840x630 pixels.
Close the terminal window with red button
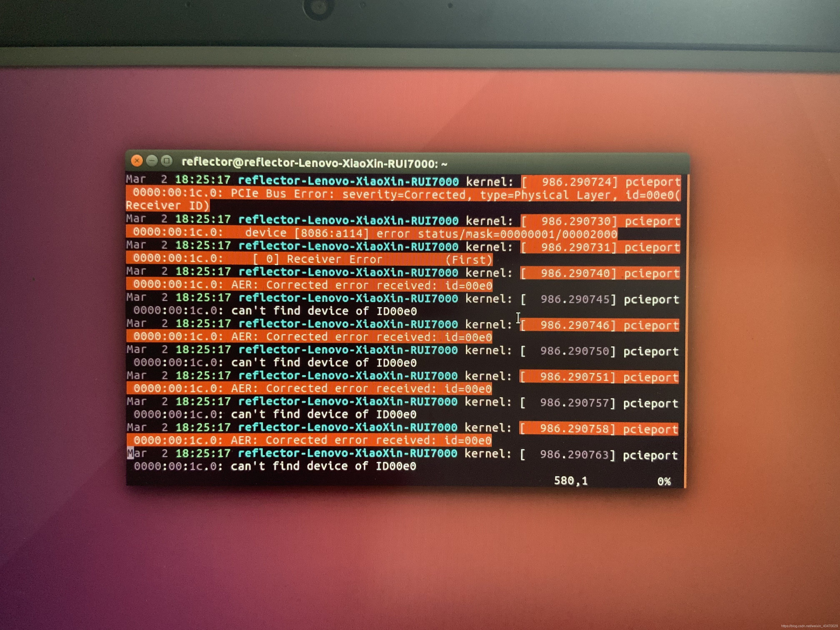137,161
